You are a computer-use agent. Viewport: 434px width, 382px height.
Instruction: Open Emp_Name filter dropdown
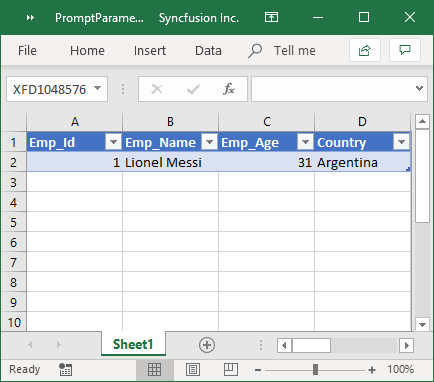tap(210, 142)
